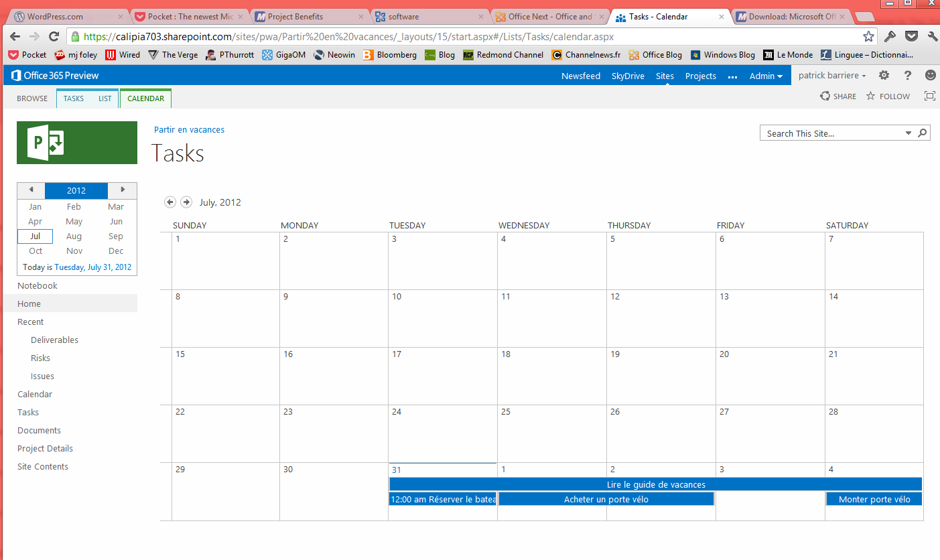Open patrick barriere account menu
The width and height of the screenshot is (940, 560).
[832, 76]
